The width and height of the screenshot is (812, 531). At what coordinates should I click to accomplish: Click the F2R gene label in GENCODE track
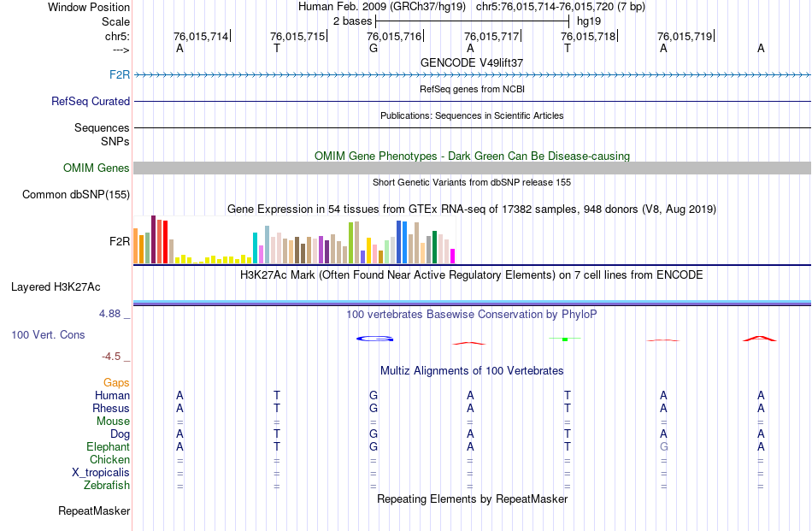coord(119,74)
